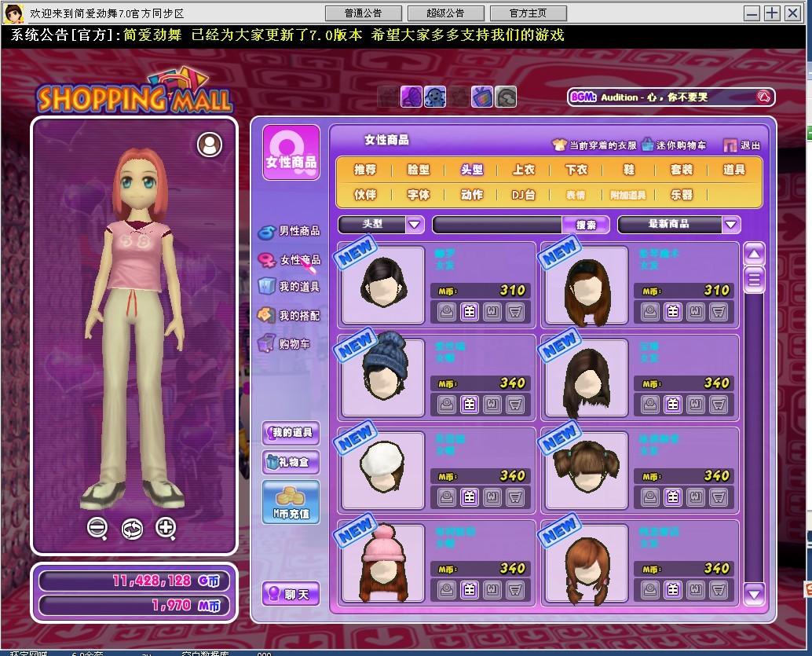Select the 上衣 category tab
Image resolution: width=812 pixels, height=656 pixels.
(524, 170)
